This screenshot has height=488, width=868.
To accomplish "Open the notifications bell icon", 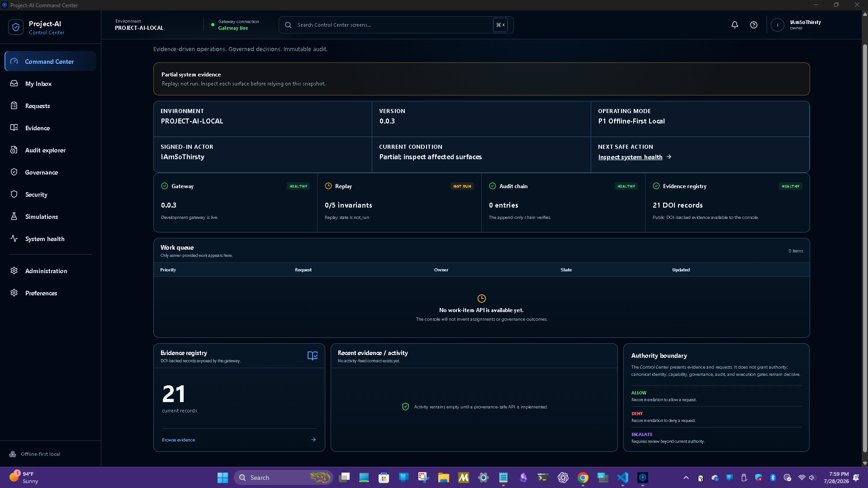I will tap(735, 25).
